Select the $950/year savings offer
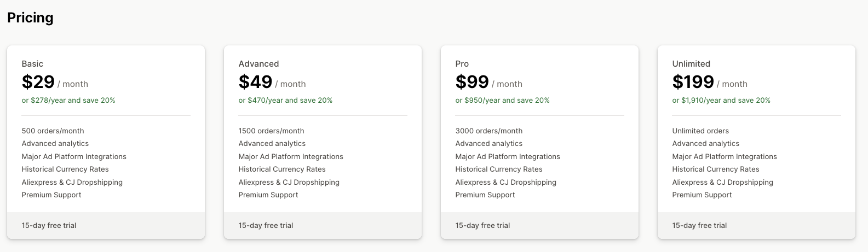The height and width of the screenshot is (252, 868). tap(502, 101)
